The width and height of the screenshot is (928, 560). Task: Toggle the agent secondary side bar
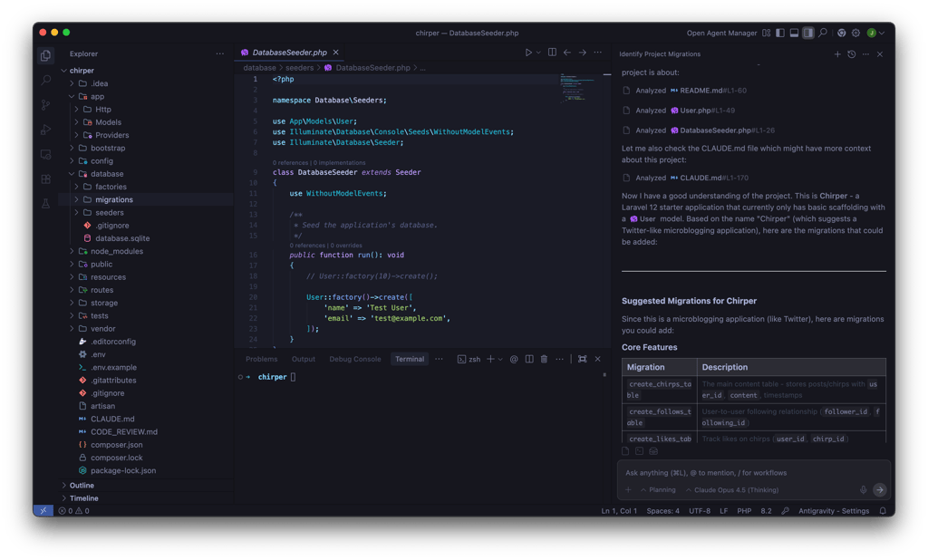pyautogui.click(x=808, y=34)
